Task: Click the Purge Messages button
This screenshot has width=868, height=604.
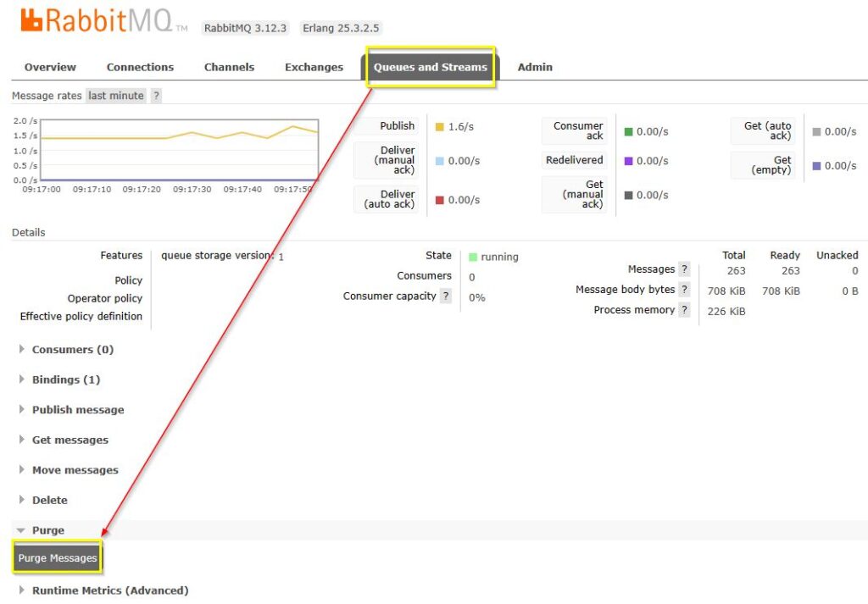Action: (x=58, y=557)
